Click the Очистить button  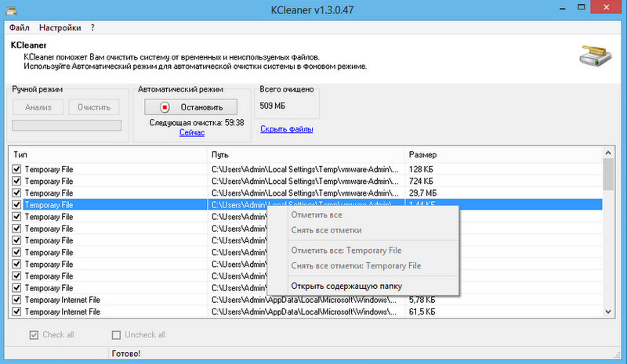click(94, 107)
